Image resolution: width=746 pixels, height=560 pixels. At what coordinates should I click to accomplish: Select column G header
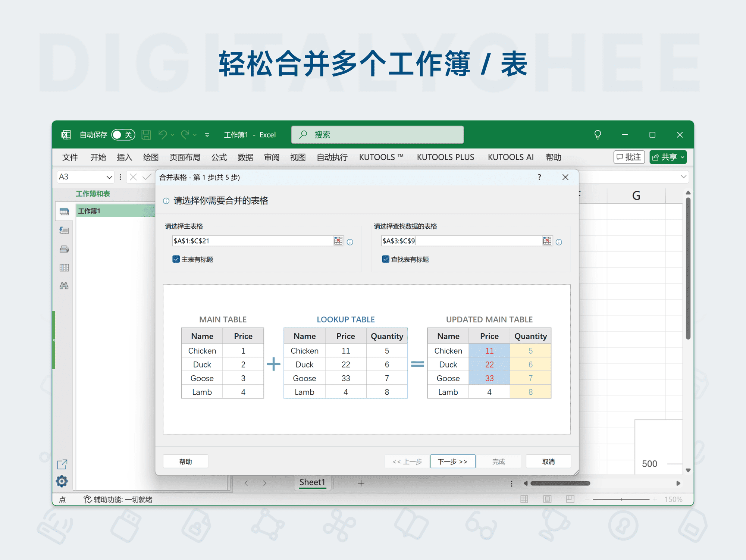point(636,196)
